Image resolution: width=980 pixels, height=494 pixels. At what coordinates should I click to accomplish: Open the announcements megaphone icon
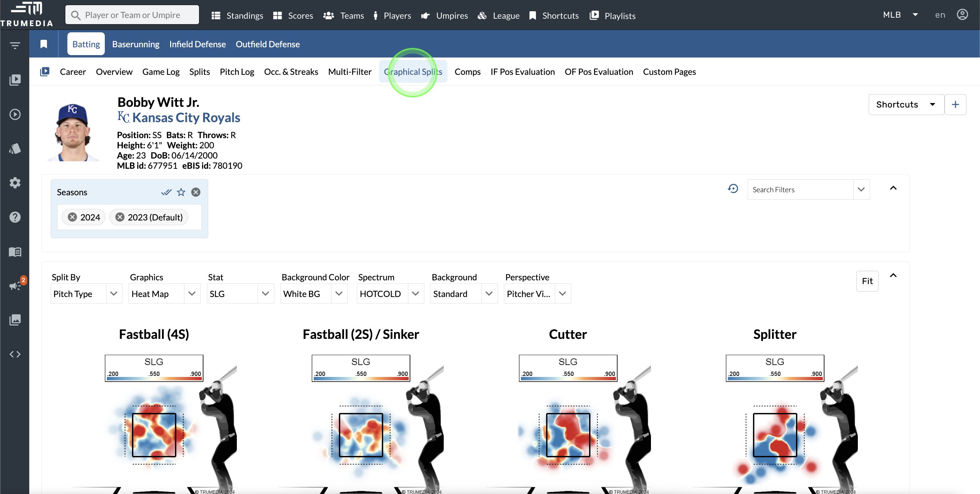click(x=15, y=285)
